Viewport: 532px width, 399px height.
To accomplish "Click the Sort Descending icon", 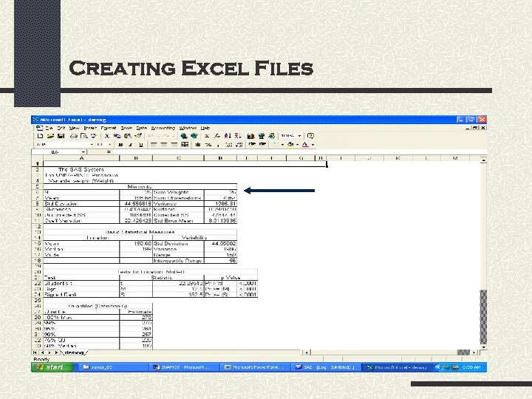I will [x=238, y=136].
